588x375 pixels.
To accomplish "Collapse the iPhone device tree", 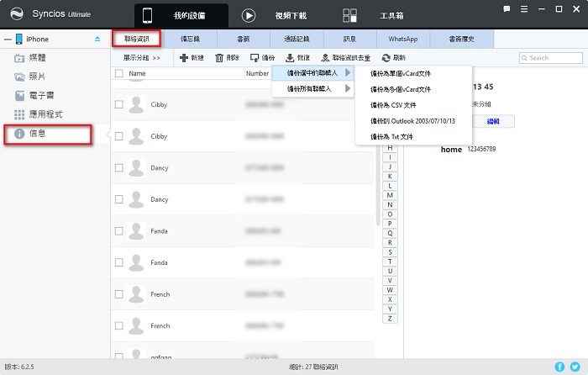I will point(8,40).
